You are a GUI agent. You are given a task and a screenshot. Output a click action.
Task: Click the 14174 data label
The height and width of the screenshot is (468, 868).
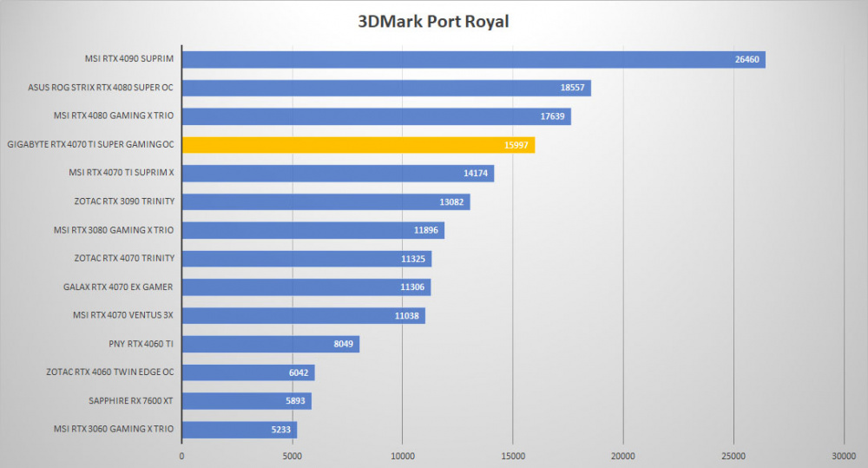476,174
